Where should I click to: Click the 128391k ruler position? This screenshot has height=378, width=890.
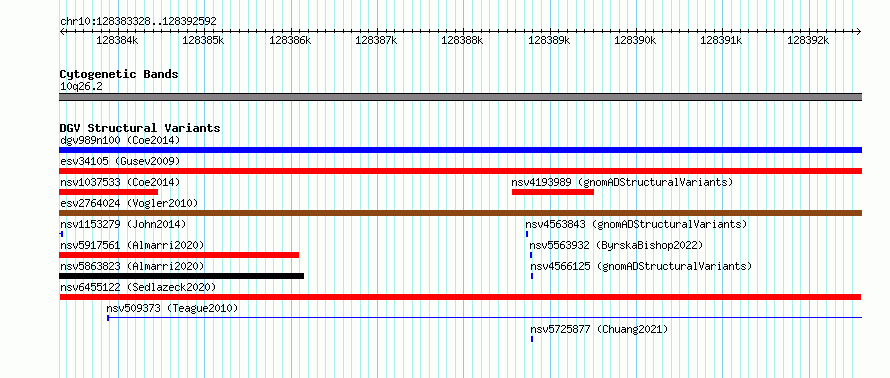click(721, 40)
